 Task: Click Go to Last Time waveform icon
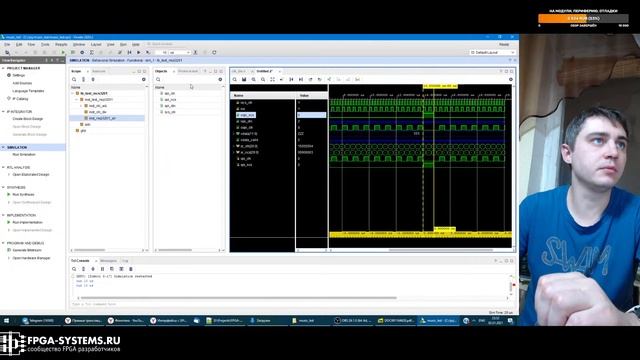point(301,79)
